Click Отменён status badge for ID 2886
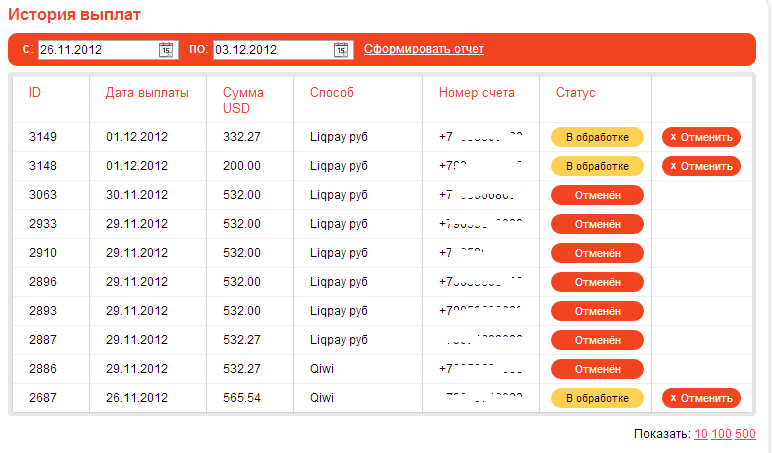Image resolution: width=772 pixels, height=453 pixels. 597,369
